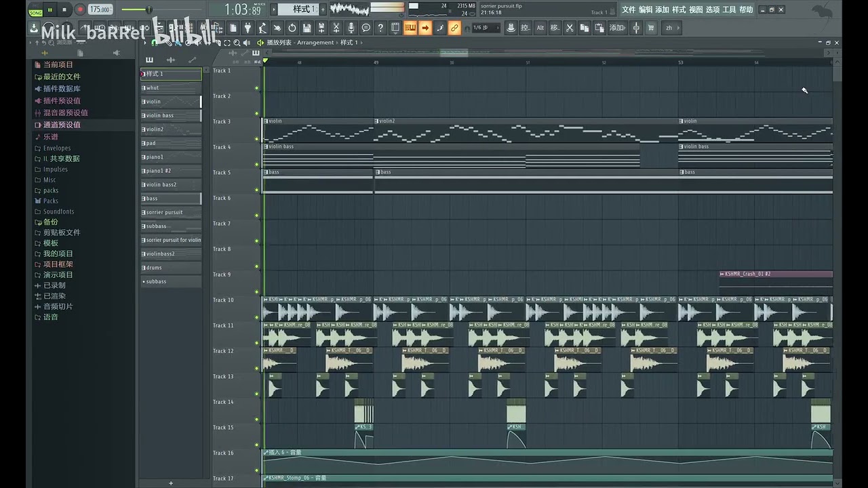Open the 1/6 步 snap dropdown
The height and width of the screenshot is (488, 868).
(486, 28)
